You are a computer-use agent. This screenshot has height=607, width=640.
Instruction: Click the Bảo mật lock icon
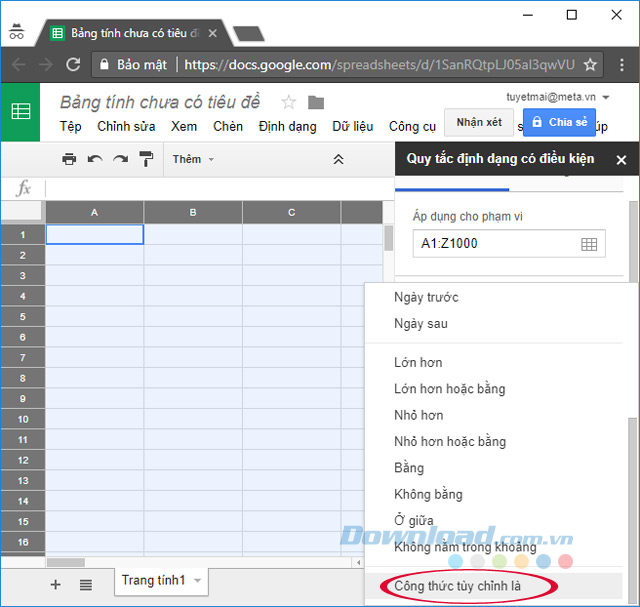(x=104, y=64)
